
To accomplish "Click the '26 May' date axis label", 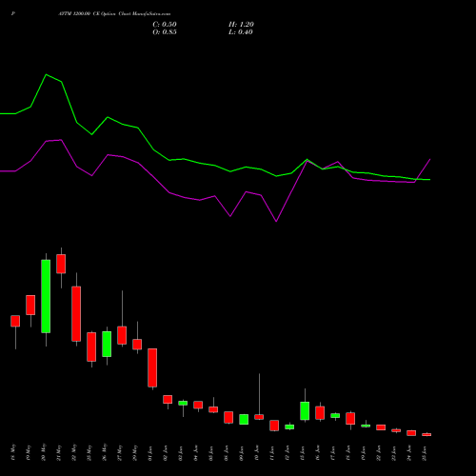I will click(105, 452).
